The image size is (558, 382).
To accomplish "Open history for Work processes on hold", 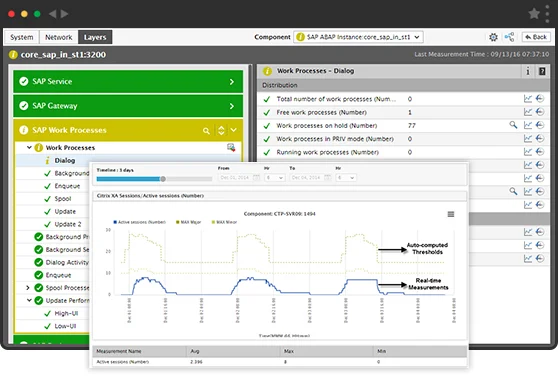I will tap(540, 125).
